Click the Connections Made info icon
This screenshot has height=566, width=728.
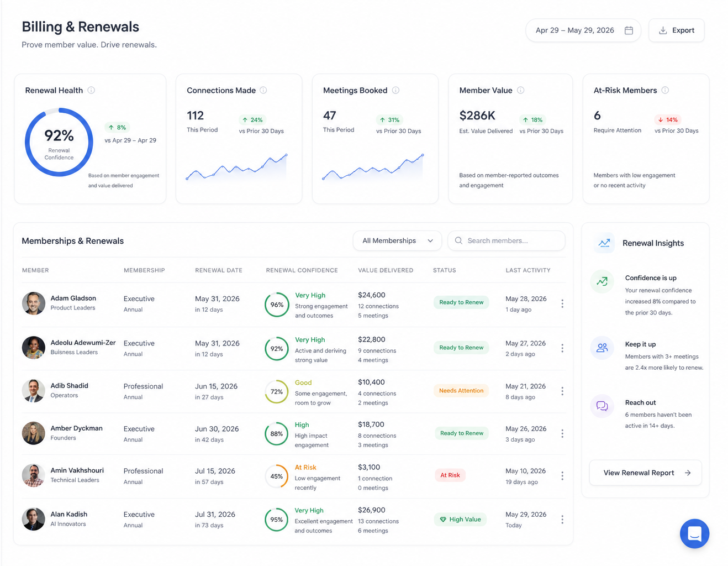(x=263, y=90)
